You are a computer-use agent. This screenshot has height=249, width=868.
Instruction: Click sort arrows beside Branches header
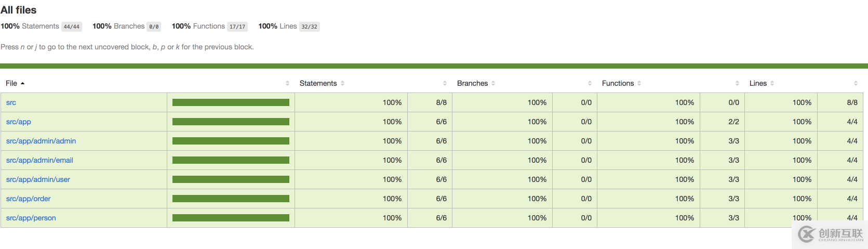pyautogui.click(x=493, y=83)
